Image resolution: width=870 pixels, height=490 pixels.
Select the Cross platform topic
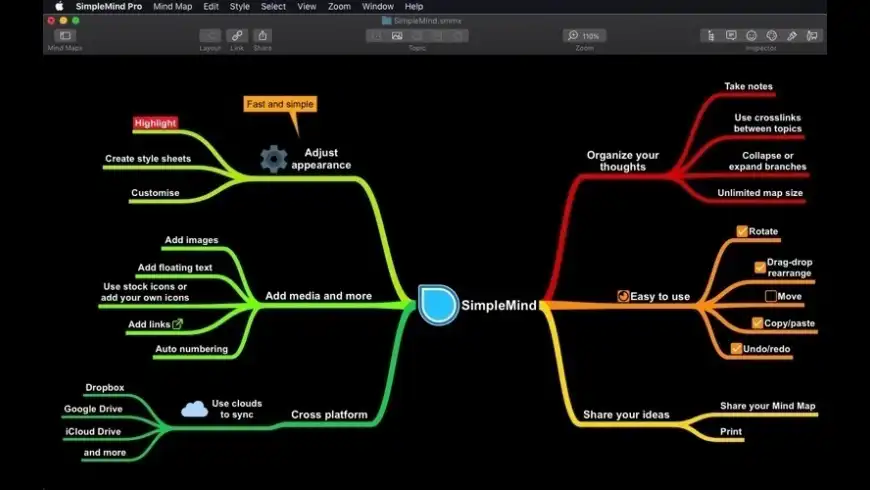(329, 415)
